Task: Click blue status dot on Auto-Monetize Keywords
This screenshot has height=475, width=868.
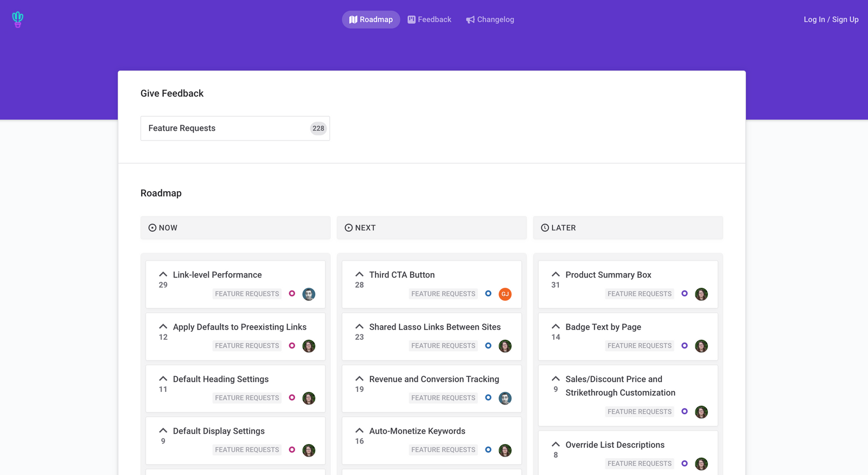Action: (488, 449)
